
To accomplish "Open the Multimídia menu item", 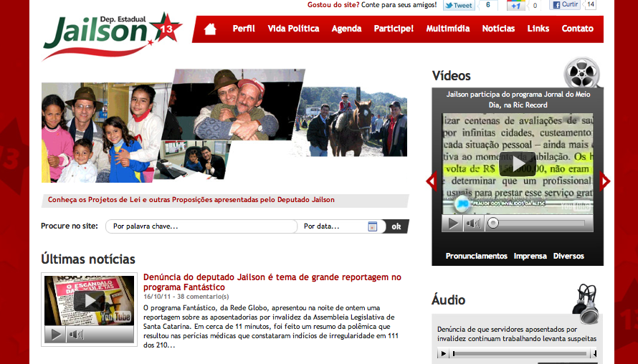I will (x=447, y=29).
